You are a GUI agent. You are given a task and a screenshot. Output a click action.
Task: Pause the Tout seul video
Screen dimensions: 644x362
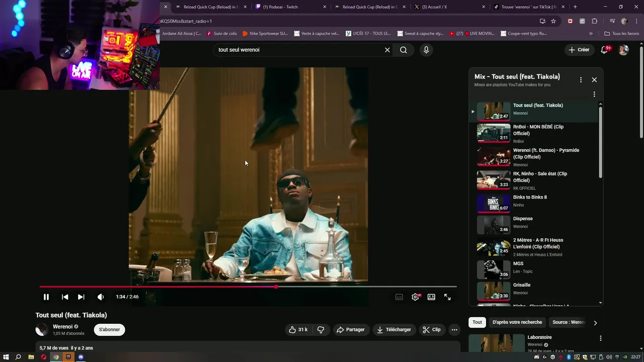[x=46, y=297]
